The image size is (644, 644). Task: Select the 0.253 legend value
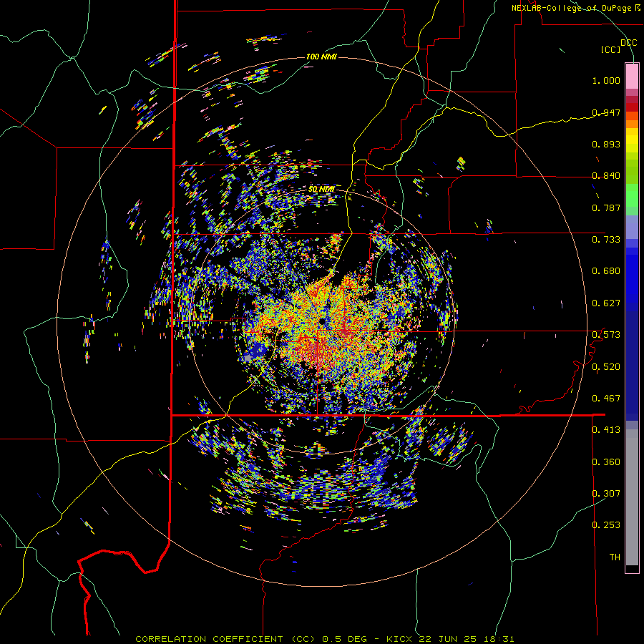[x=606, y=525]
